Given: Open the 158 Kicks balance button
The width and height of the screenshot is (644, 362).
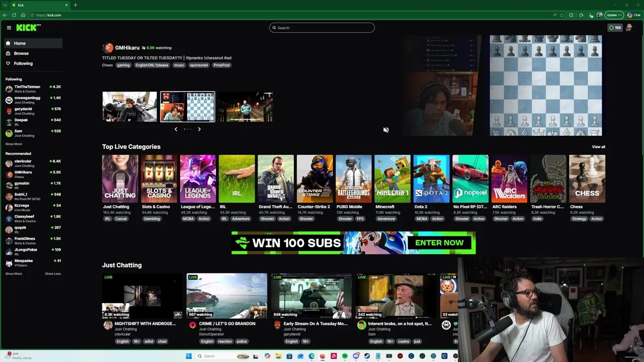Looking at the screenshot, I should (615, 28).
